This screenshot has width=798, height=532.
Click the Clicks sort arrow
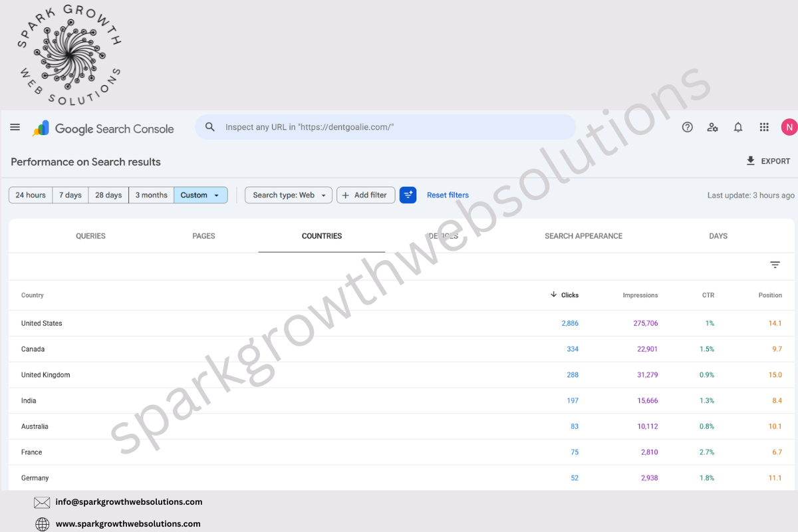pyautogui.click(x=553, y=295)
